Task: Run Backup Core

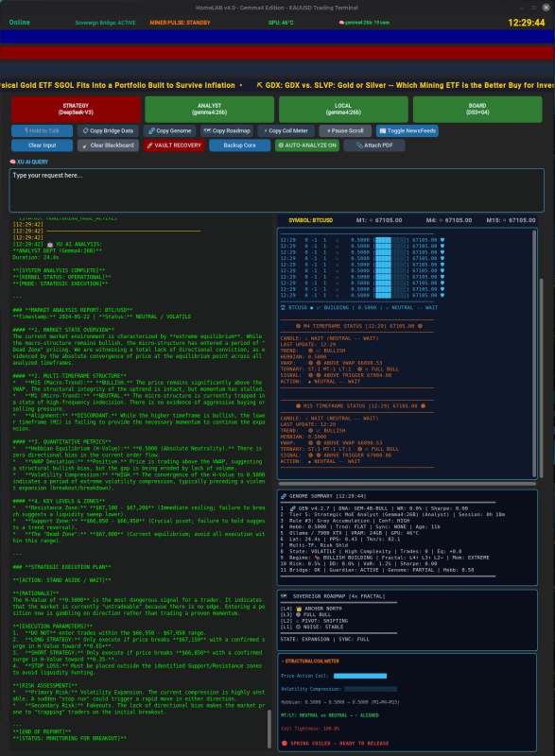Action: point(239,146)
